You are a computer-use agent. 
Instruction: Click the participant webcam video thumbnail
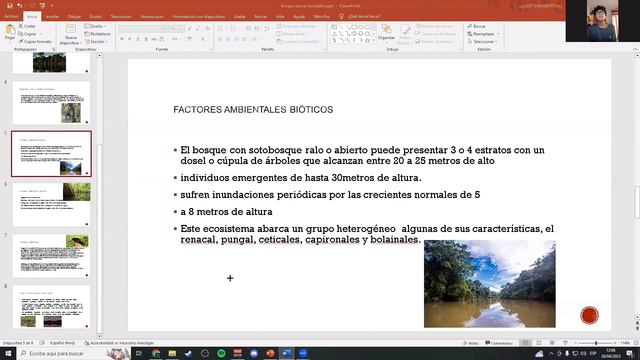(x=602, y=21)
